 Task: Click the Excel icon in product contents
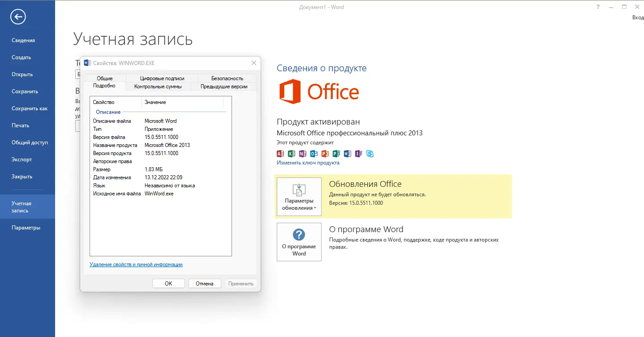pyautogui.click(x=292, y=154)
